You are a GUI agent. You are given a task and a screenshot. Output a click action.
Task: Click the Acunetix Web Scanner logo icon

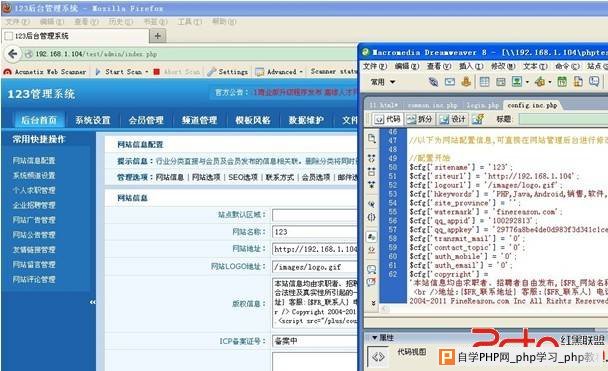tap(7, 72)
